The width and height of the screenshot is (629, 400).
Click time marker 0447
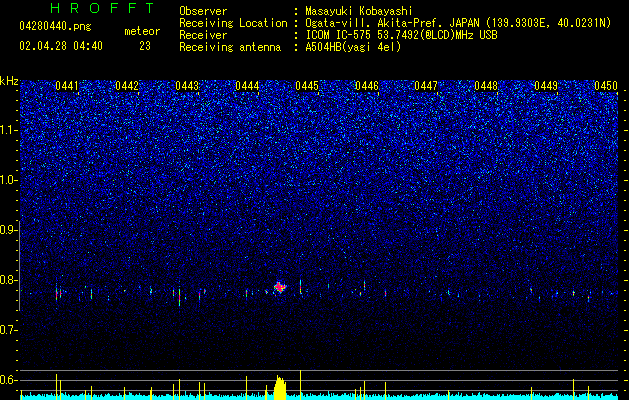pos(426,86)
